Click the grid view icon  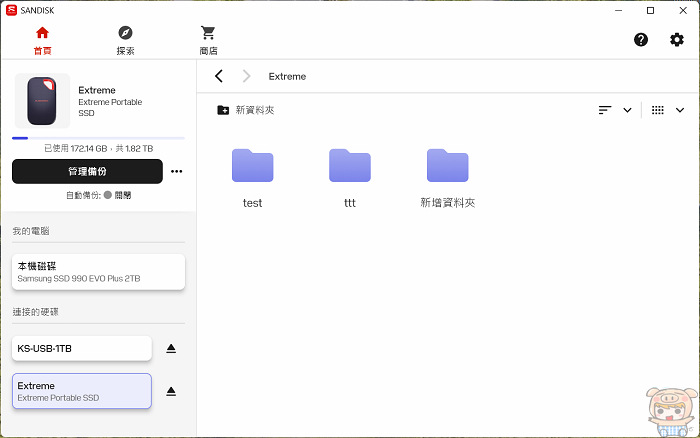coord(658,110)
